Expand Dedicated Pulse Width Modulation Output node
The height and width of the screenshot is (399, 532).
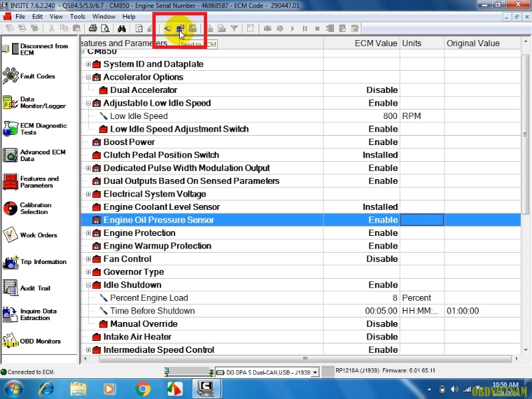[88, 168]
